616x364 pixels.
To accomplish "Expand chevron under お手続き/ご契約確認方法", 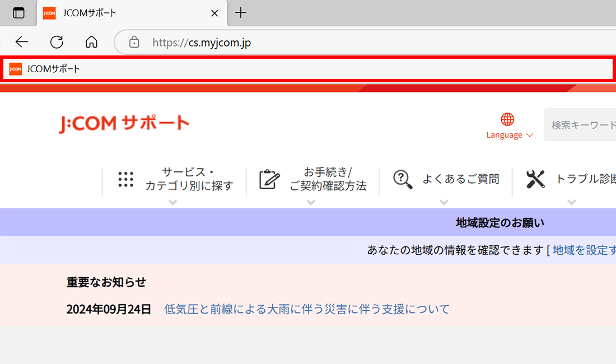I will 311,202.
